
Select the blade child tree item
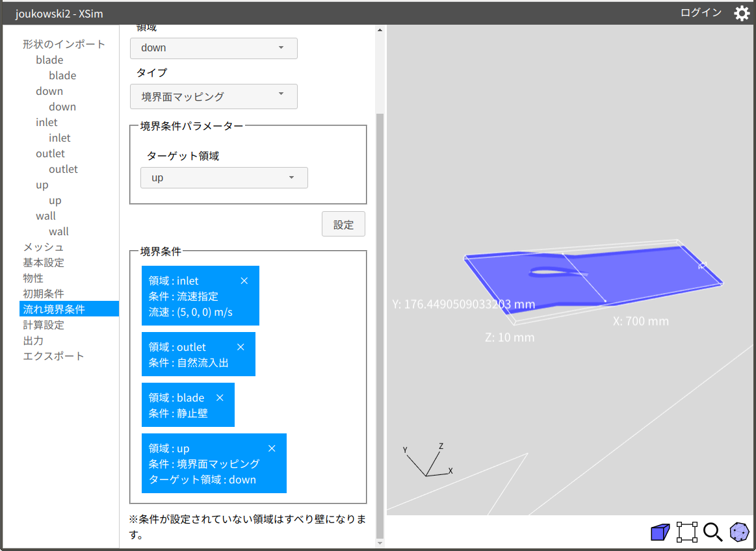point(62,75)
